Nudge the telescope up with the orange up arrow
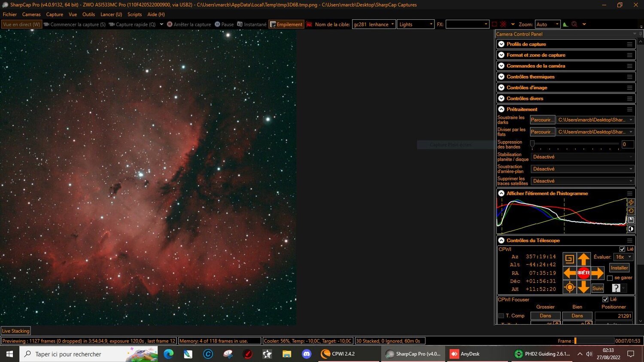The image size is (644, 362). tap(583, 258)
